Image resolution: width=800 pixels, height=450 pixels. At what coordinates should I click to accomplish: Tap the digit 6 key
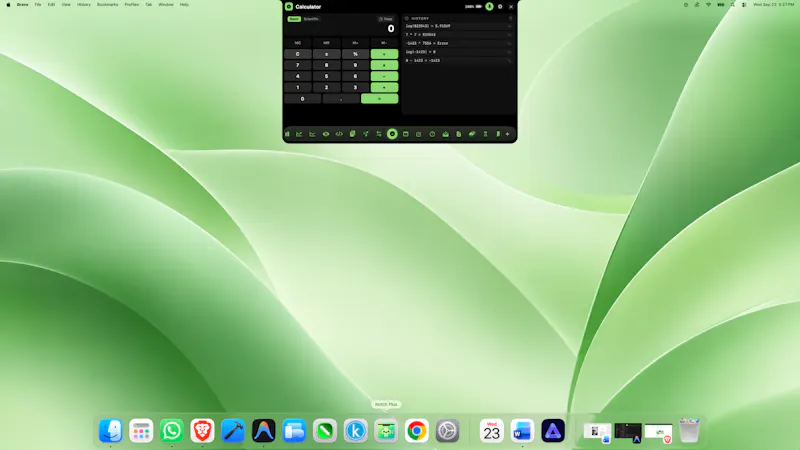pos(355,77)
